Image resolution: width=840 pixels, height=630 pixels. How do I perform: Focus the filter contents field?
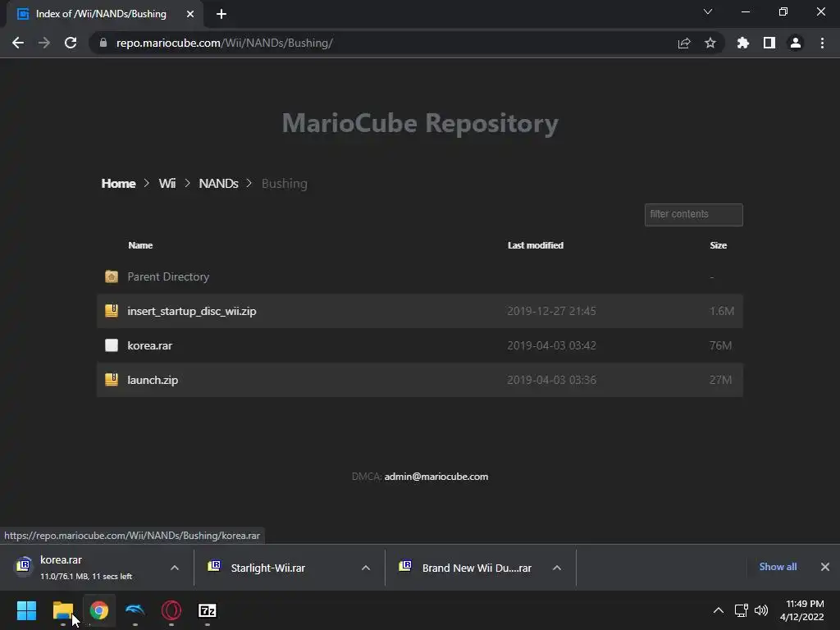click(x=694, y=214)
